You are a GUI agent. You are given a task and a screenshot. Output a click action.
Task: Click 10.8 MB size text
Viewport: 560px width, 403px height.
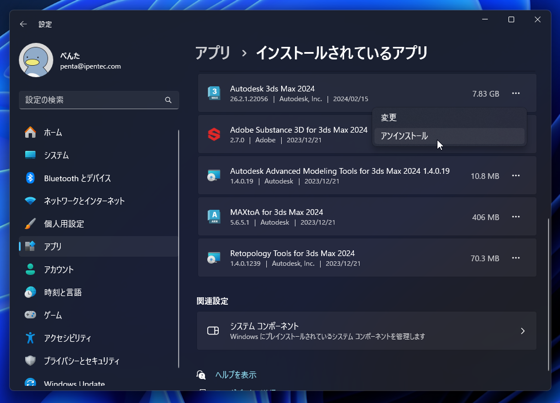(x=485, y=176)
